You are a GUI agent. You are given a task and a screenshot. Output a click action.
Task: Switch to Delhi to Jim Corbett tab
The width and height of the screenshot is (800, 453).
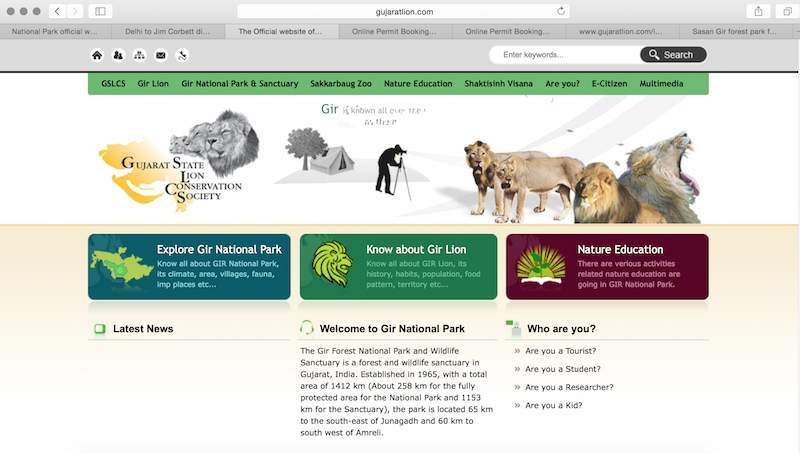click(x=168, y=32)
